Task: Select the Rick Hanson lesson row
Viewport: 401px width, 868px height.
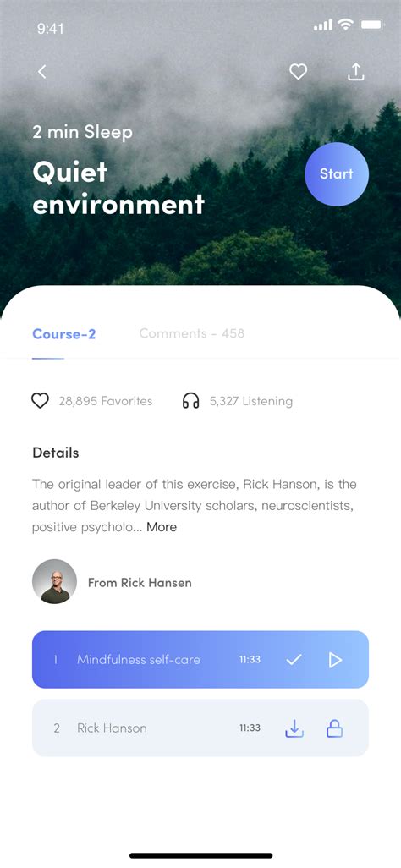Action: coord(200,728)
